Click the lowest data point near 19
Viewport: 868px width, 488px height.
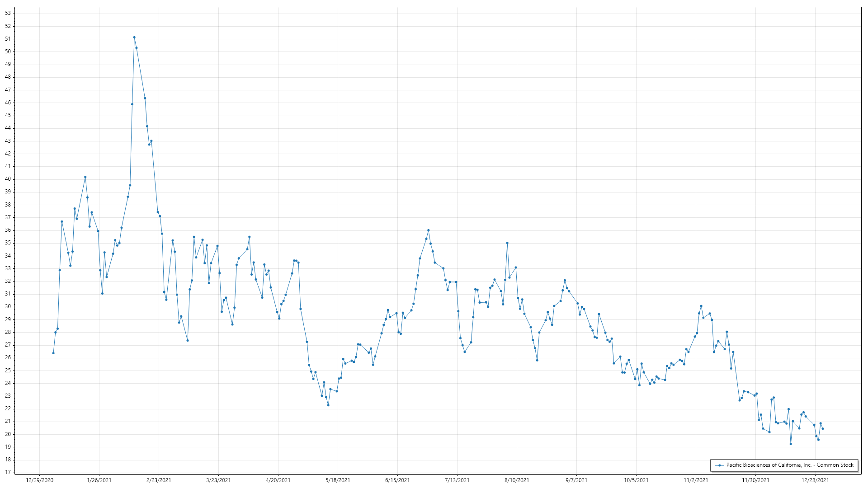coord(791,444)
